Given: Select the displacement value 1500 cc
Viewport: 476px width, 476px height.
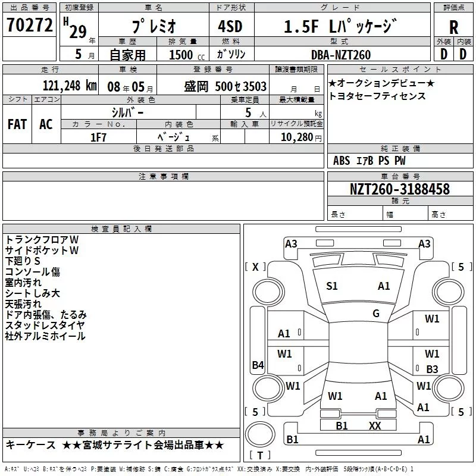Looking at the screenshot, I should 187,55.
